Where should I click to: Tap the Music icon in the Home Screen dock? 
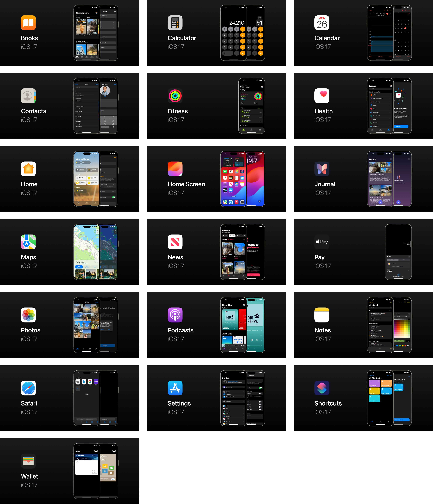tap(237, 202)
